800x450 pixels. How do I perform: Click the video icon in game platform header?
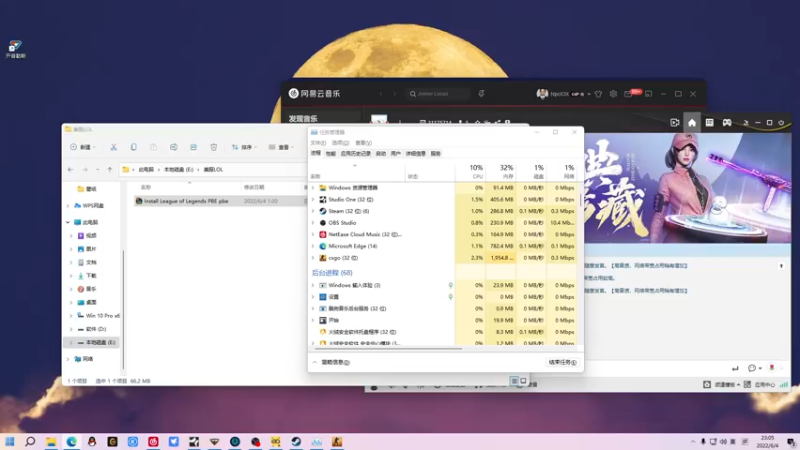click(x=674, y=122)
